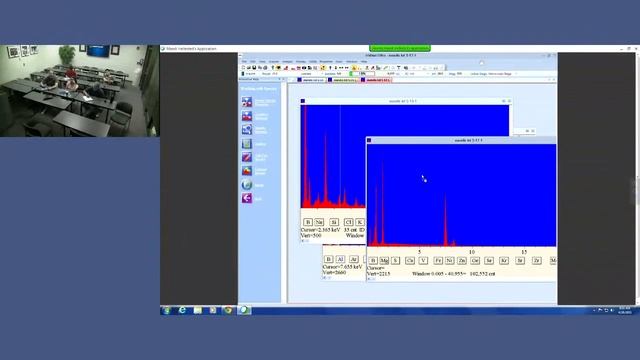Click the Windows Start button

click(x=167, y=311)
